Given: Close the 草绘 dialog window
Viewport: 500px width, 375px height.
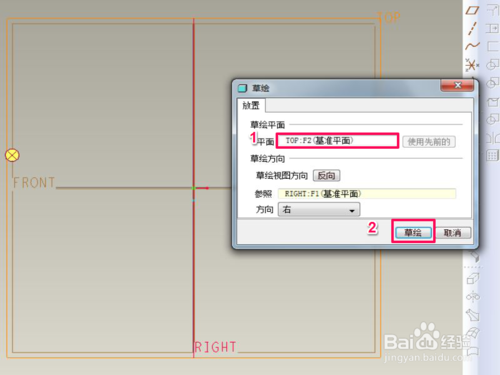Looking at the screenshot, I should (457, 85).
